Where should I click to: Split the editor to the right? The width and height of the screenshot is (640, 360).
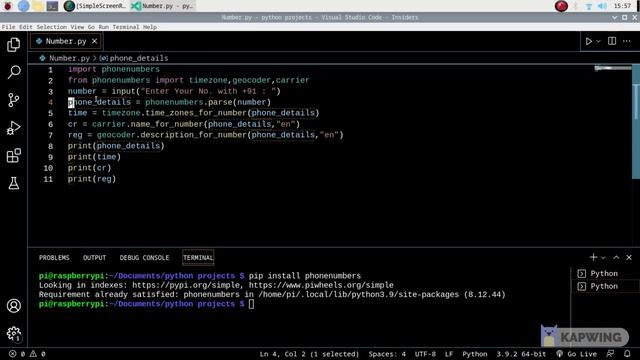pos(612,41)
